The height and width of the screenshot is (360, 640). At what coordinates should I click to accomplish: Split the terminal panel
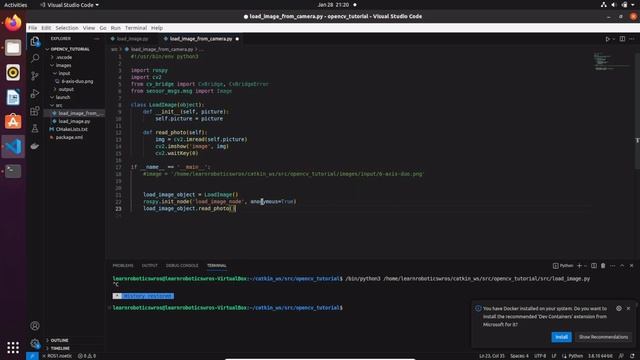click(x=594, y=266)
